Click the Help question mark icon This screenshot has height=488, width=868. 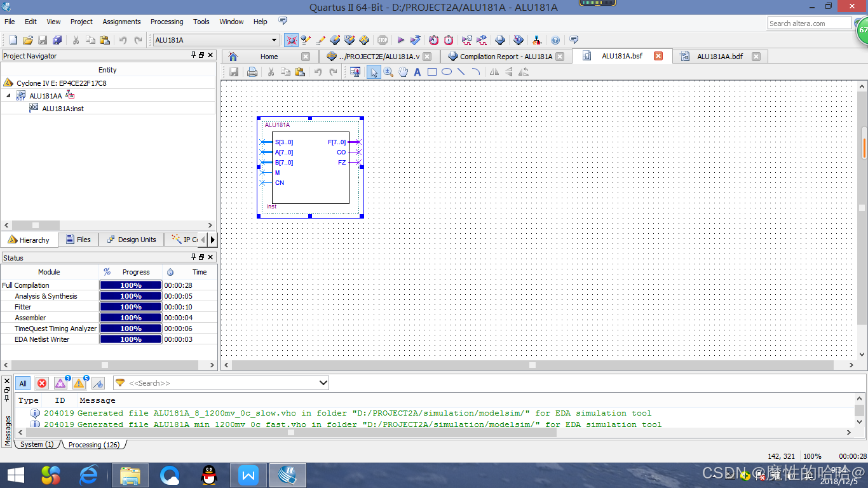click(x=555, y=40)
